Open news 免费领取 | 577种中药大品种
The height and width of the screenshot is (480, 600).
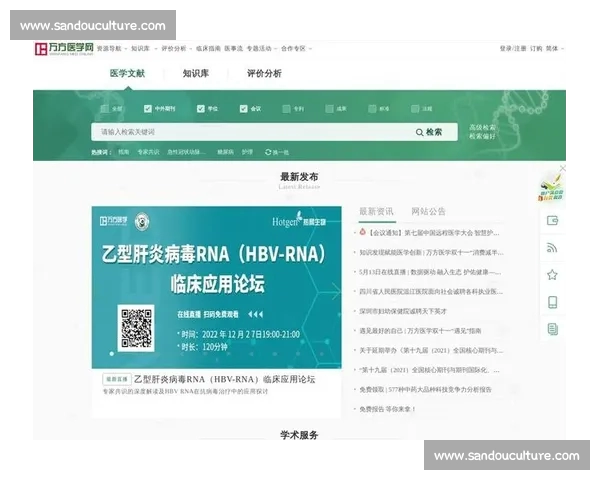point(425,390)
